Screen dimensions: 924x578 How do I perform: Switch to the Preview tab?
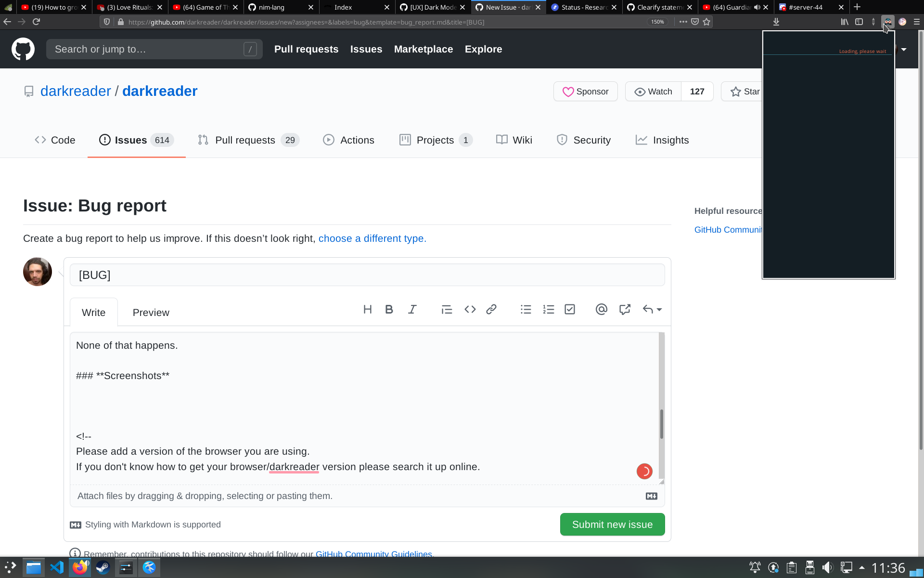(151, 312)
